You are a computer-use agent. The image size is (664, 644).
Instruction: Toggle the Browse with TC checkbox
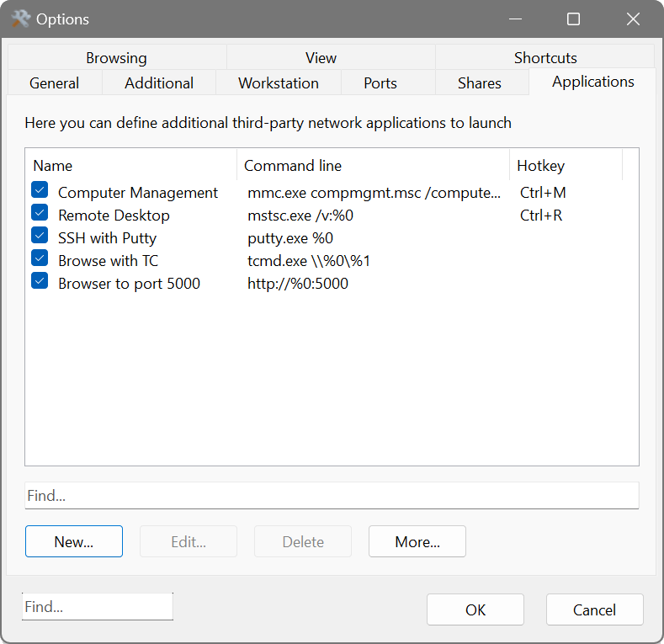click(x=40, y=259)
